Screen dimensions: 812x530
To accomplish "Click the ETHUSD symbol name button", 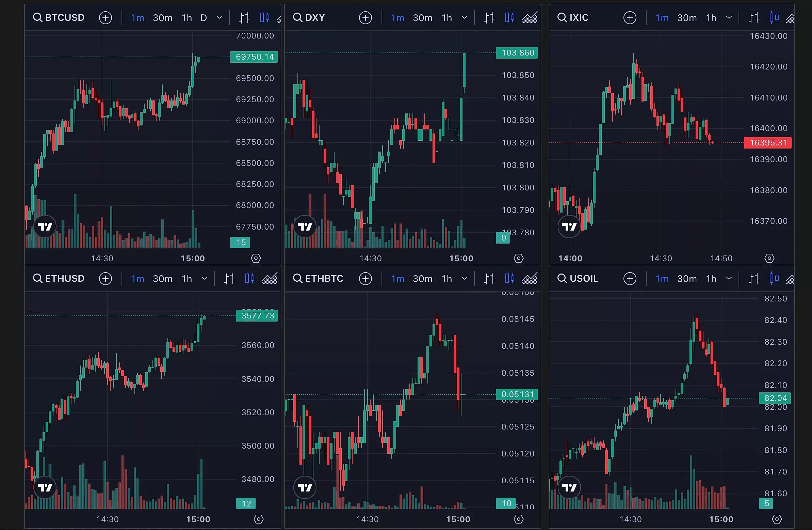I will point(64,278).
